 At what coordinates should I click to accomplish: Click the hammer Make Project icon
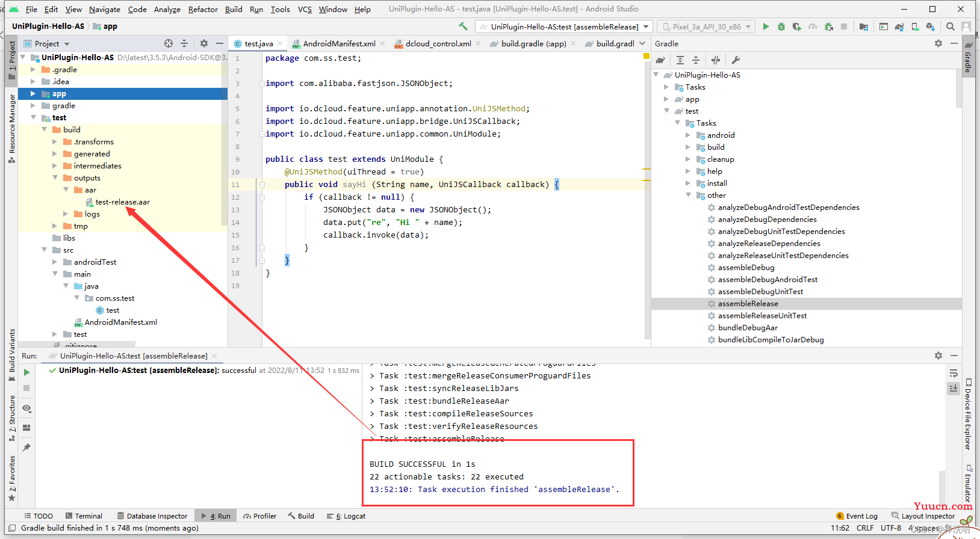(463, 26)
